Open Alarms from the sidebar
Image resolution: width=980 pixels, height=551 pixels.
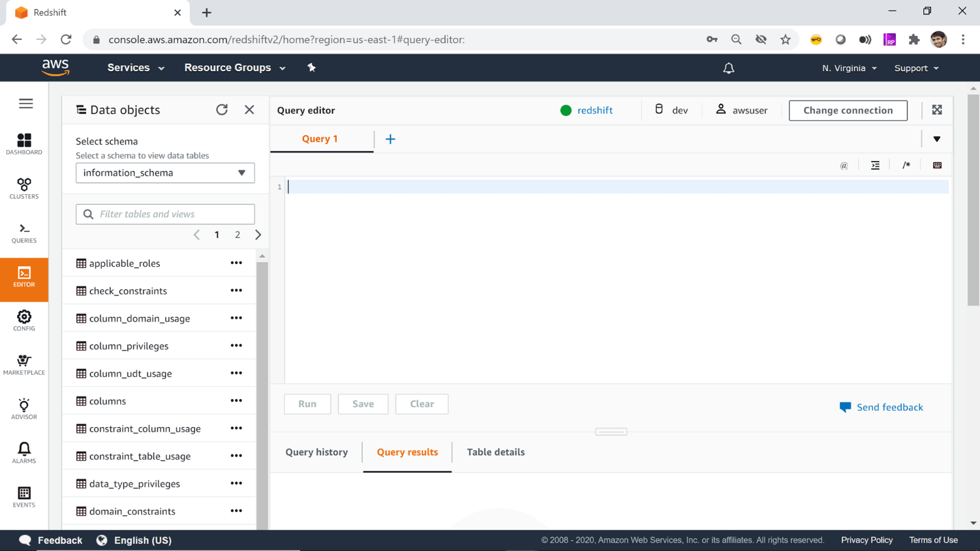click(24, 453)
